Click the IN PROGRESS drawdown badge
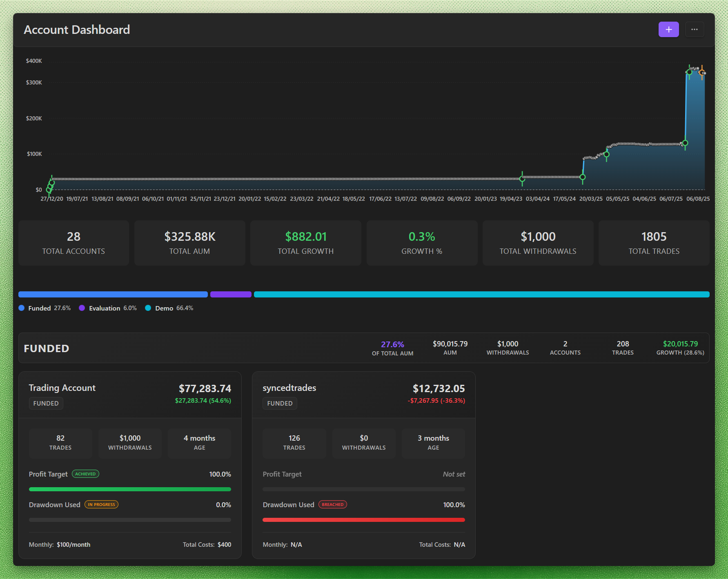The height and width of the screenshot is (579, 728). (x=102, y=504)
